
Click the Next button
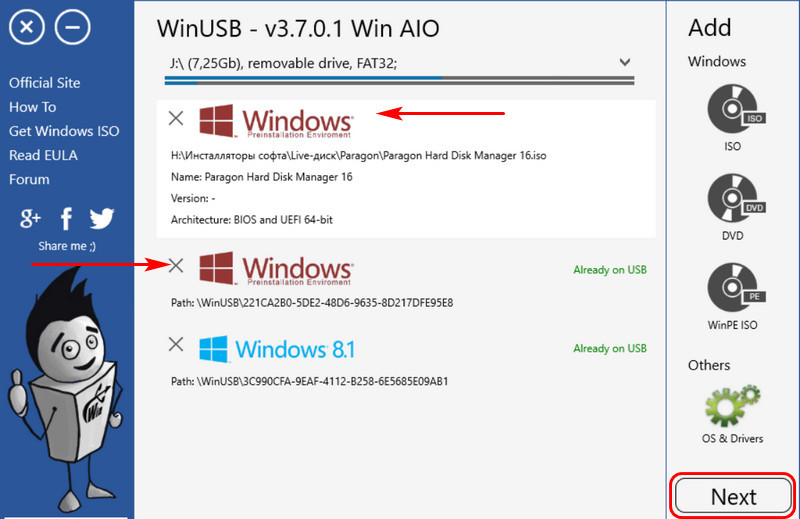click(x=733, y=496)
